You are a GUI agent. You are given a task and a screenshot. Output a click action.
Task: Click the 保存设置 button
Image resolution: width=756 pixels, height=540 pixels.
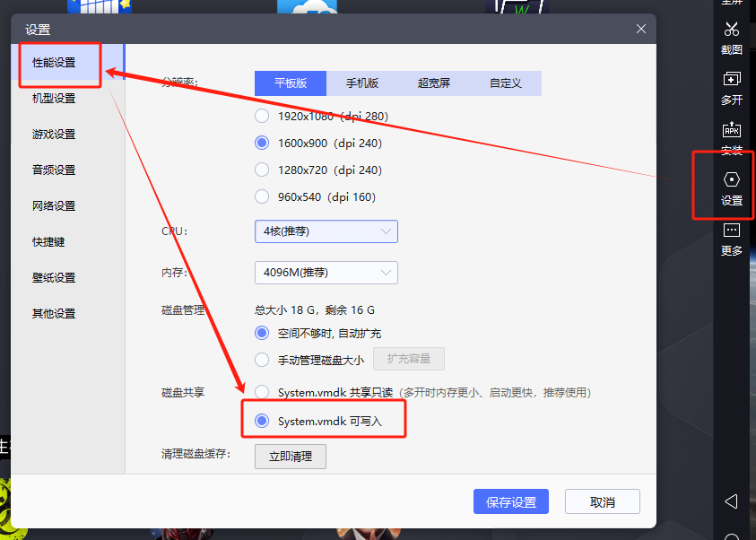(x=511, y=502)
